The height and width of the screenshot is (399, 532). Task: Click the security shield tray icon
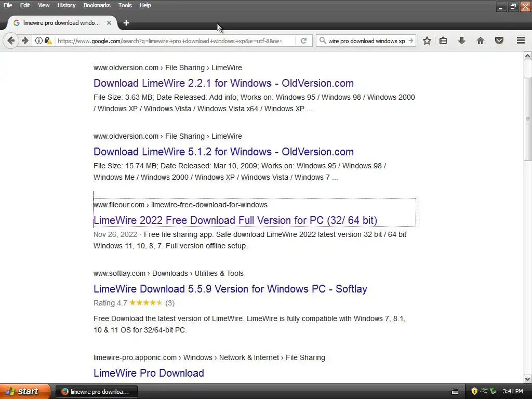pos(474,391)
